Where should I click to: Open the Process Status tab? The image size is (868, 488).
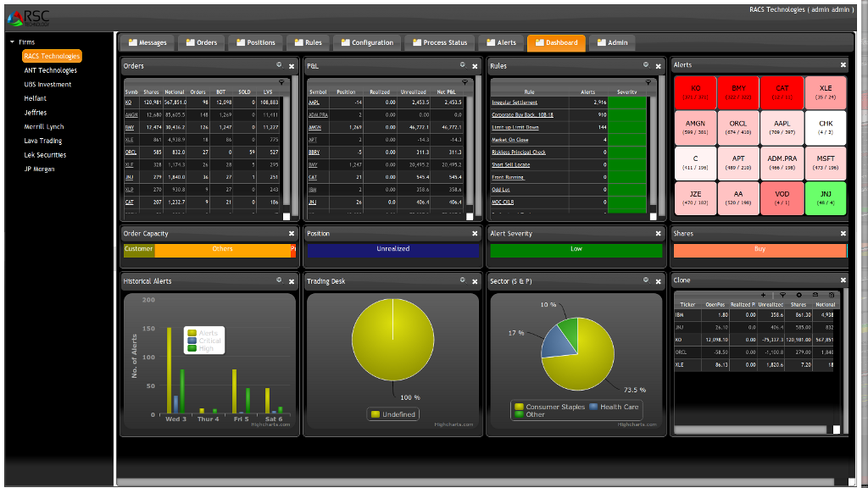[x=439, y=42]
